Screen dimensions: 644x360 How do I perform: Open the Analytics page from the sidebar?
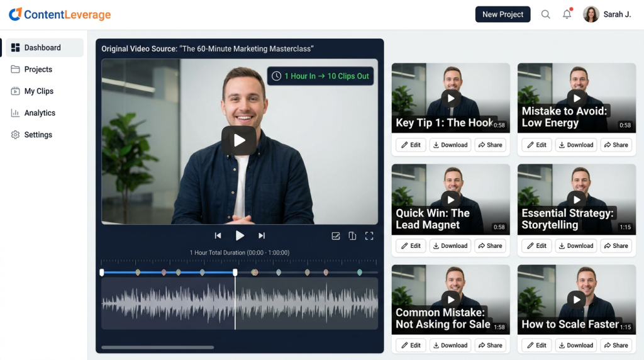[x=40, y=113]
